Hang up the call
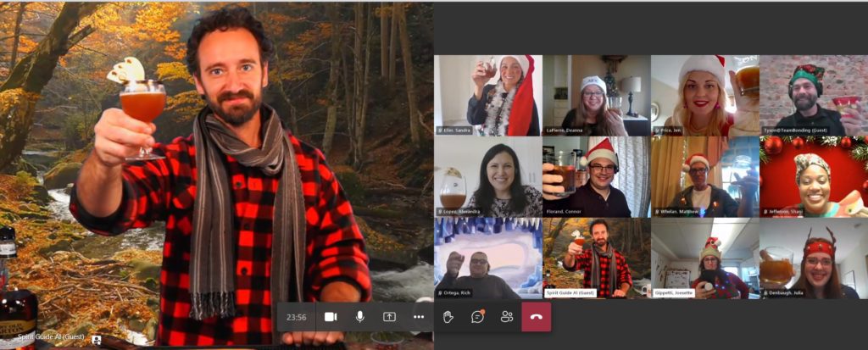The height and width of the screenshot is (350, 868). (537, 316)
